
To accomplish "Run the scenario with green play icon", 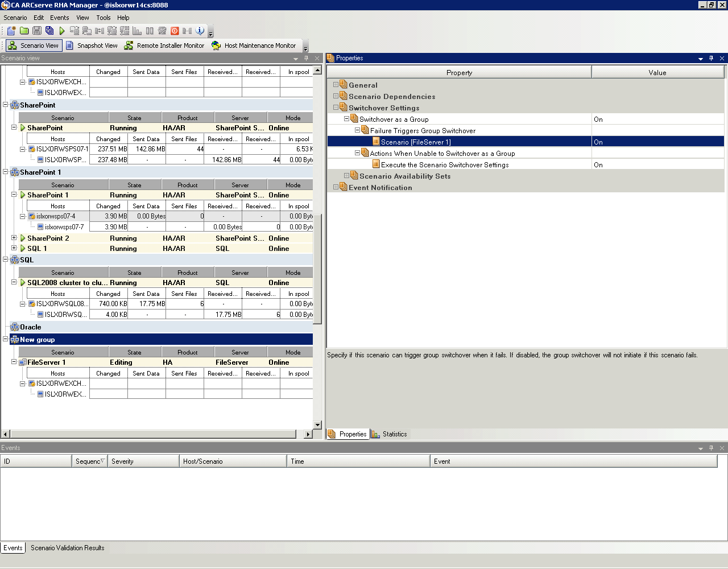I will click(61, 30).
